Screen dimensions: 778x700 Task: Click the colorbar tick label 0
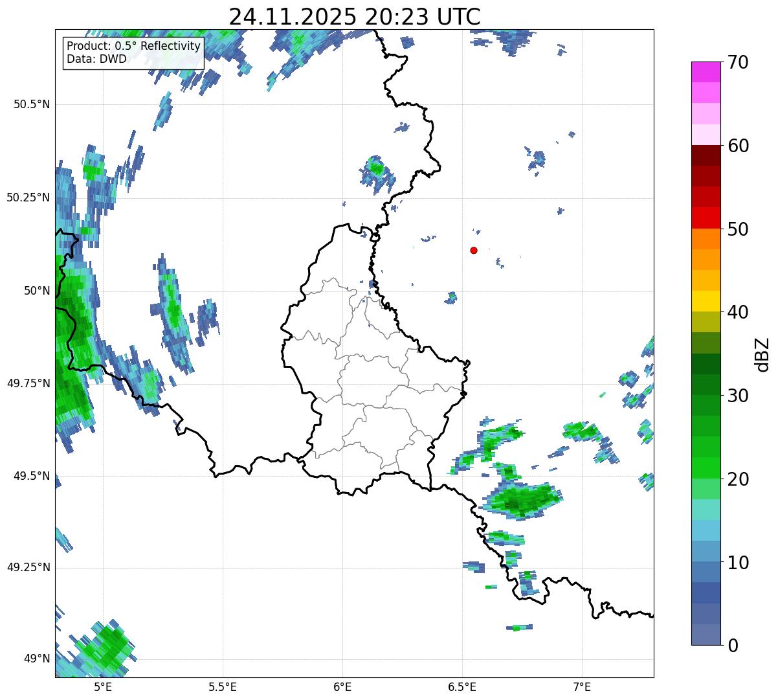pos(732,646)
